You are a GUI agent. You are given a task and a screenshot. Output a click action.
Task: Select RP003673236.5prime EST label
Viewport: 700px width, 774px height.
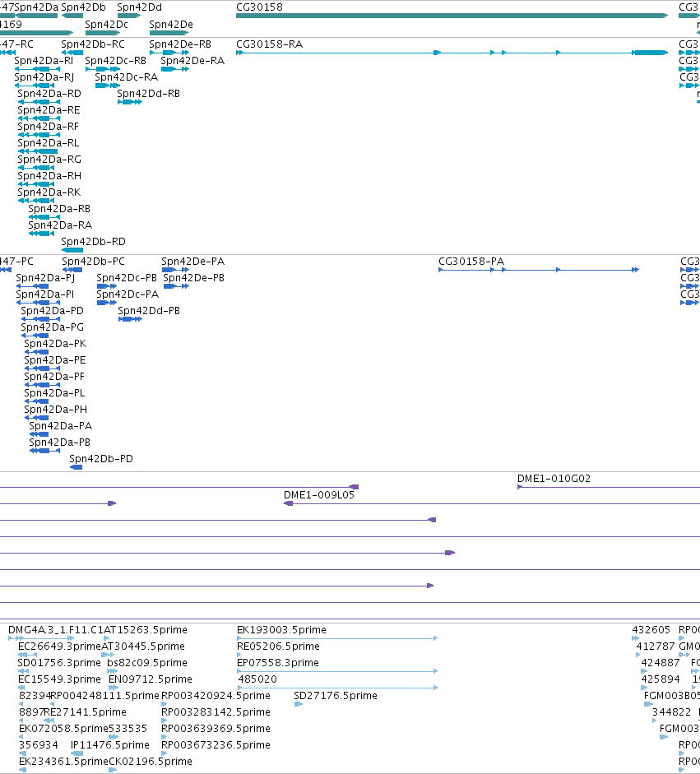tap(216, 745)
